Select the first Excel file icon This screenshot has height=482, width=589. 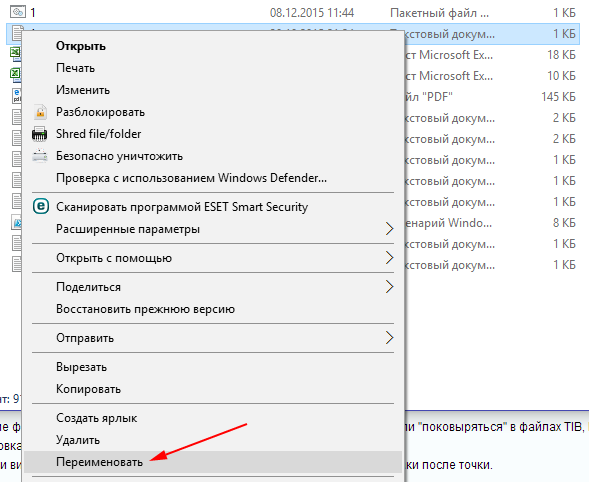coord(15,52)
